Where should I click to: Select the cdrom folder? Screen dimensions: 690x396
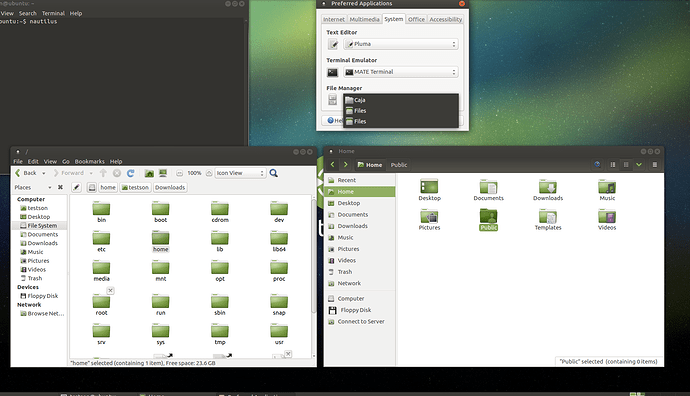tap(220, 212)
